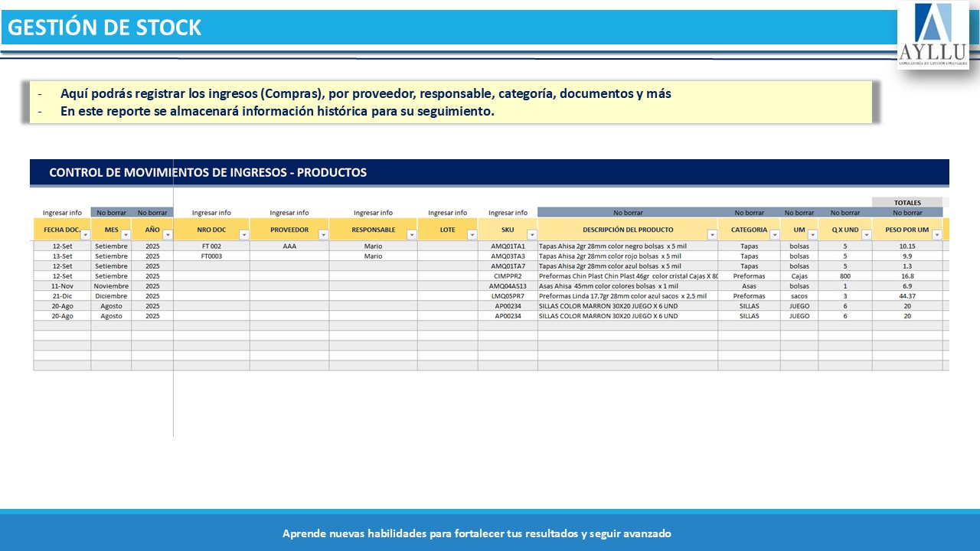Screen dimensions: 980x551
Task: Select SKU cell CIMPPR2
Action: tap(508, 276)
